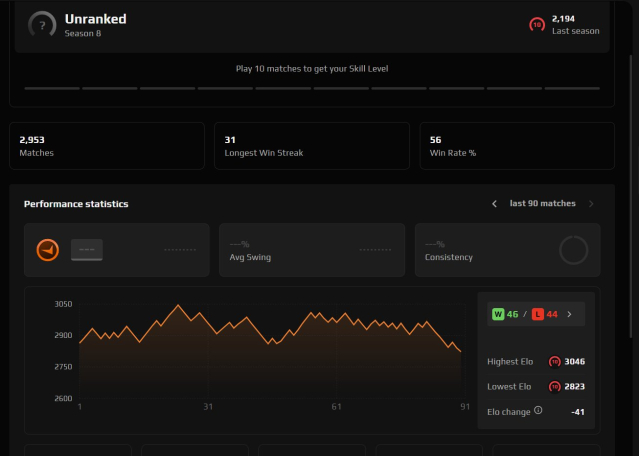
Task: Click the Lowest Elo level badge icon
Action: tap(555, 386)
